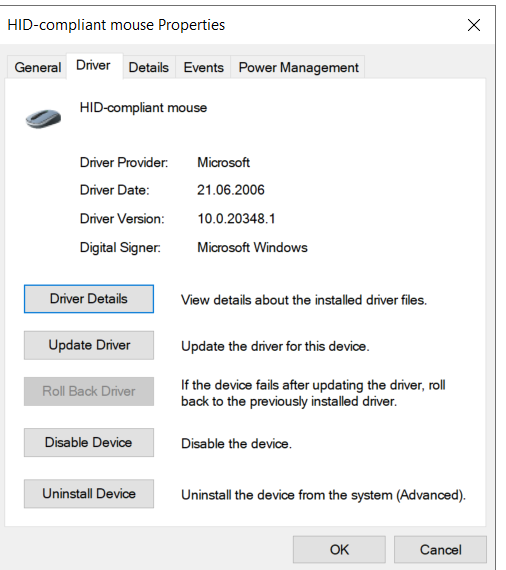Viewport: 506px width, 570px height.
Task: Click the Update Driver button
Action: (x=89, y=345)
